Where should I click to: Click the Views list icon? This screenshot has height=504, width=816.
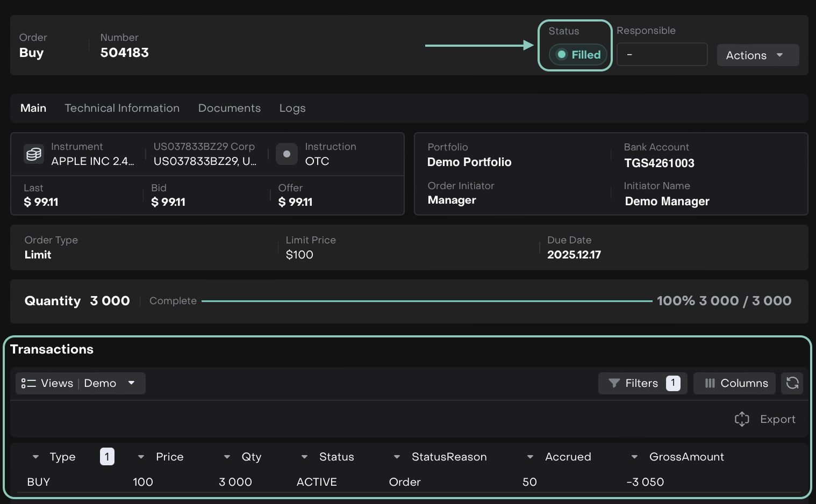(28, 383)
